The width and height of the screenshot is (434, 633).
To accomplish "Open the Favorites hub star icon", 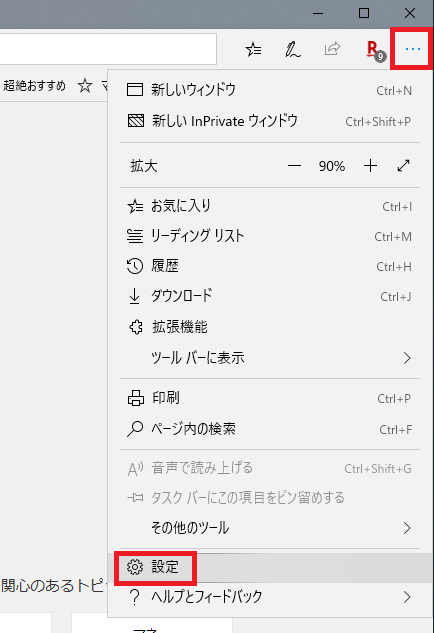I will [x=253, y=49].
